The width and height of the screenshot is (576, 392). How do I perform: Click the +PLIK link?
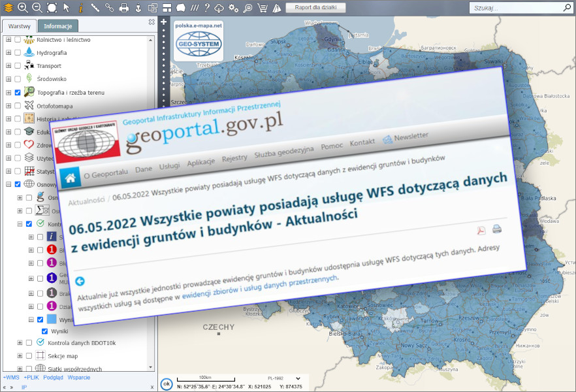[31, 378]
